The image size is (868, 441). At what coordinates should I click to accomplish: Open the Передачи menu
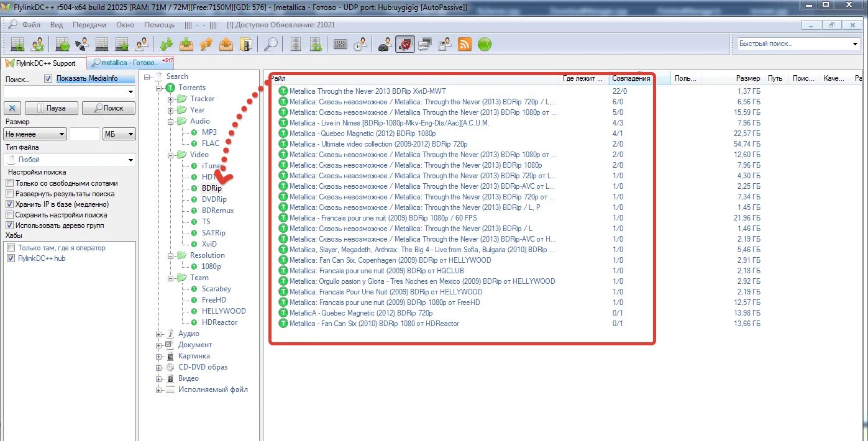(89, 25)
